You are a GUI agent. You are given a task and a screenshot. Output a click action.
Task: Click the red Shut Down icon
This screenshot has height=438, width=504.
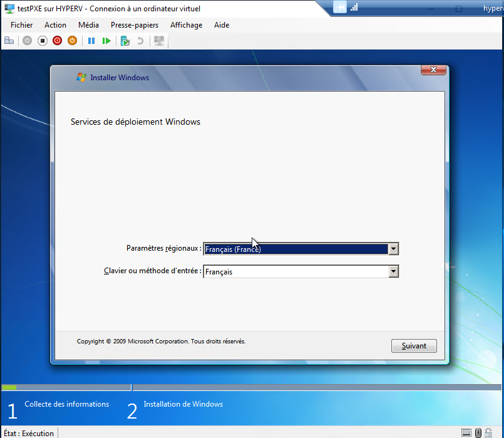tap(57, 41)
